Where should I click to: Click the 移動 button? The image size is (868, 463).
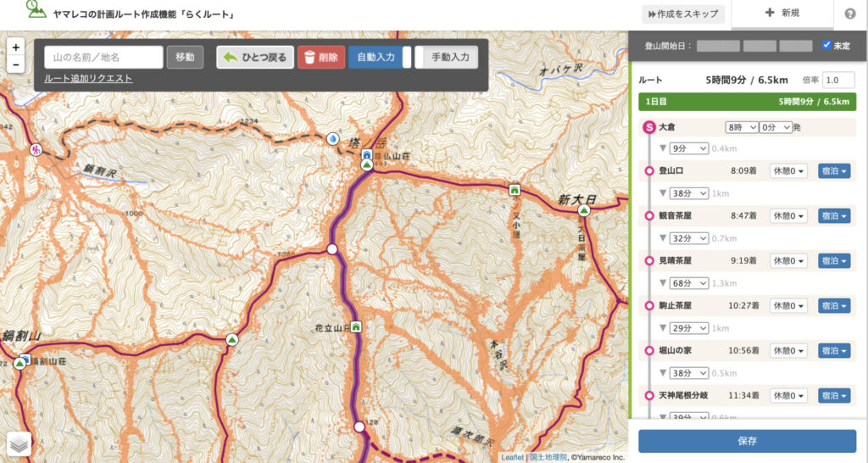(x=185, y=57)
